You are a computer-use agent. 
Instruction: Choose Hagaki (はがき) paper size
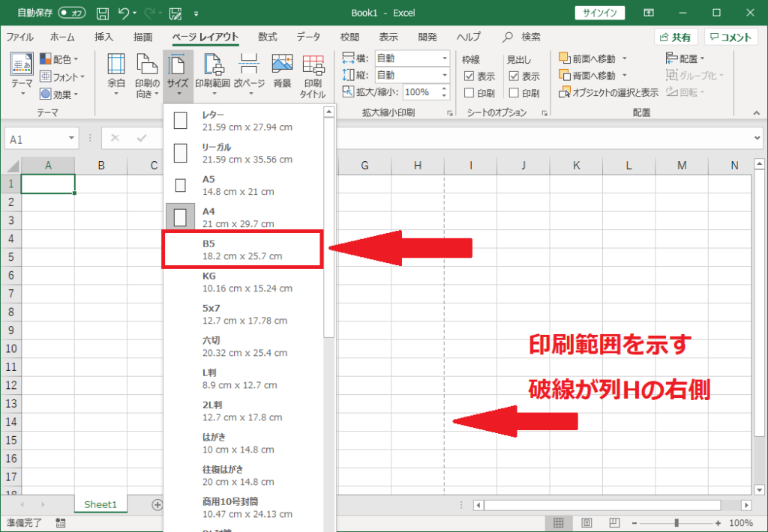244,443
